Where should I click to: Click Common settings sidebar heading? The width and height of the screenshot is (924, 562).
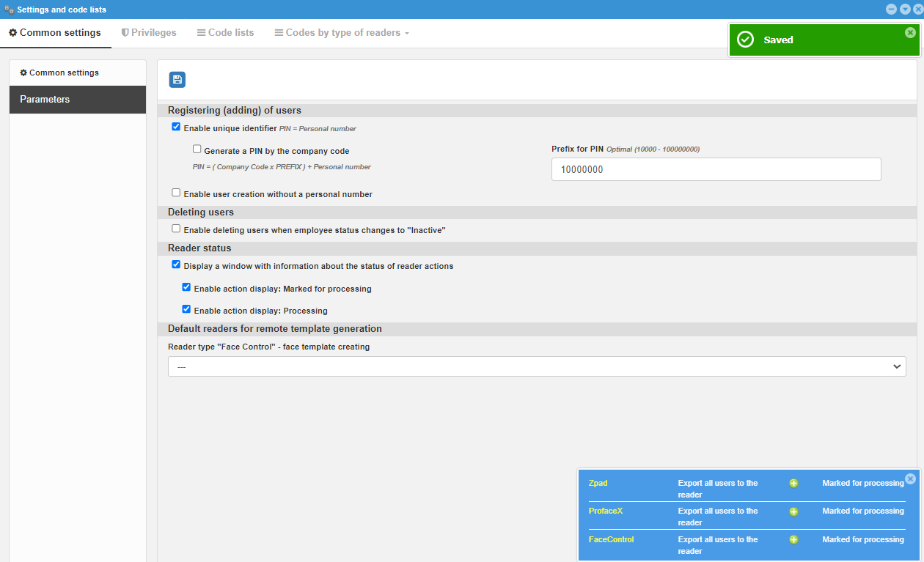pyautogui.click(x=59, y=73)
